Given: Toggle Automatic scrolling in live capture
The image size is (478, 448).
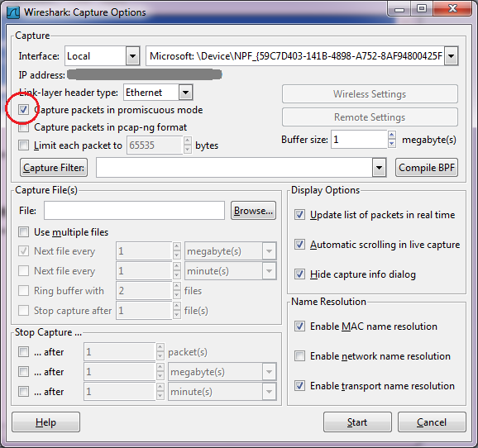Looking at the screenshot, I should [299, 245].
